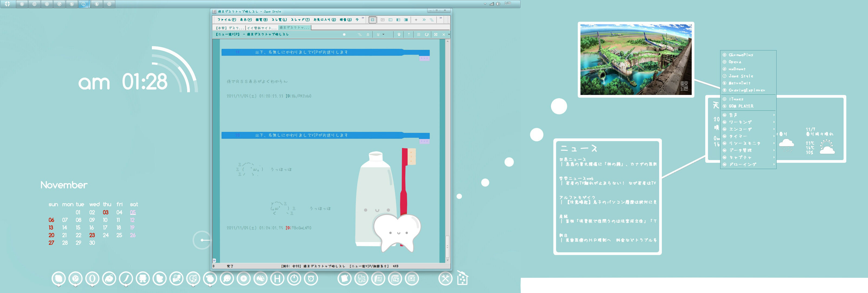This screenshot has height=293, width=868.
Task: Click the alarm clock dock icon
Action: 311,279
